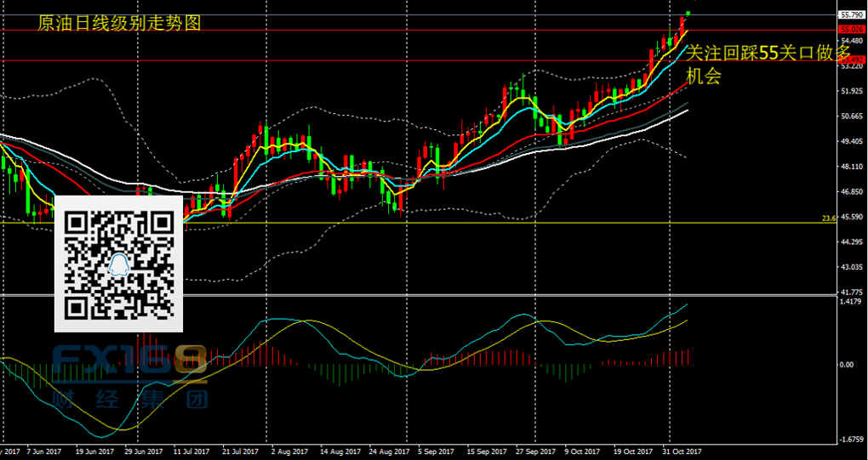Select the 5 Sep 2017 date label
The height and width of the screenshot is (460, 868).
[x=436, y=451]
